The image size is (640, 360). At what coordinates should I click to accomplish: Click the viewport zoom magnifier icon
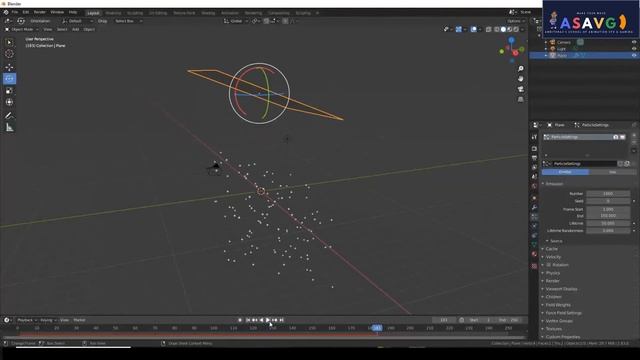tap(520, 69)
